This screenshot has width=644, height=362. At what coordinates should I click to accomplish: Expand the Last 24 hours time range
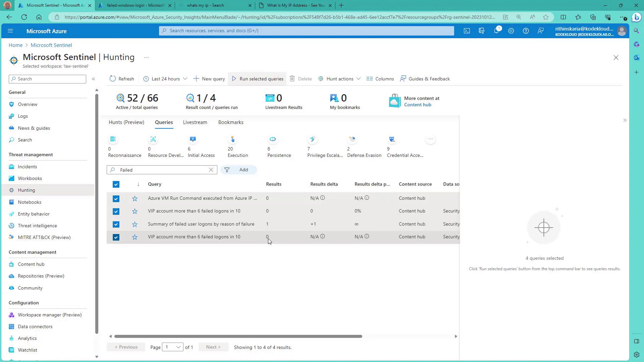click(165, 79)
